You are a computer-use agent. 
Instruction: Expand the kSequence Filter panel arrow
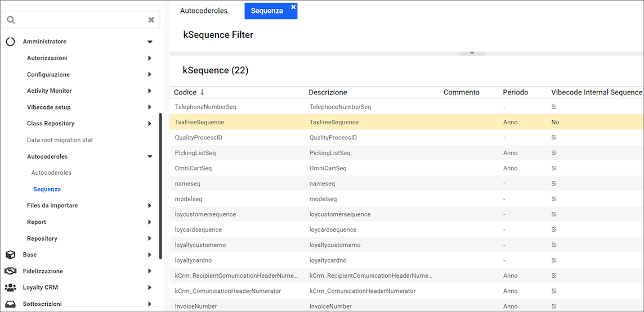pyautogui.click(x=472, y=53)
